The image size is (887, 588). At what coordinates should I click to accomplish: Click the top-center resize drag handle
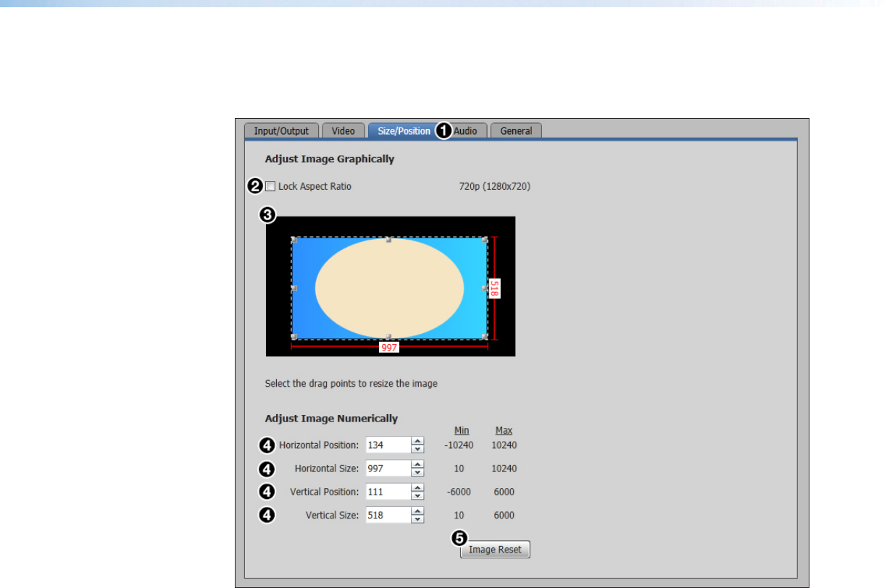[389, 240]
